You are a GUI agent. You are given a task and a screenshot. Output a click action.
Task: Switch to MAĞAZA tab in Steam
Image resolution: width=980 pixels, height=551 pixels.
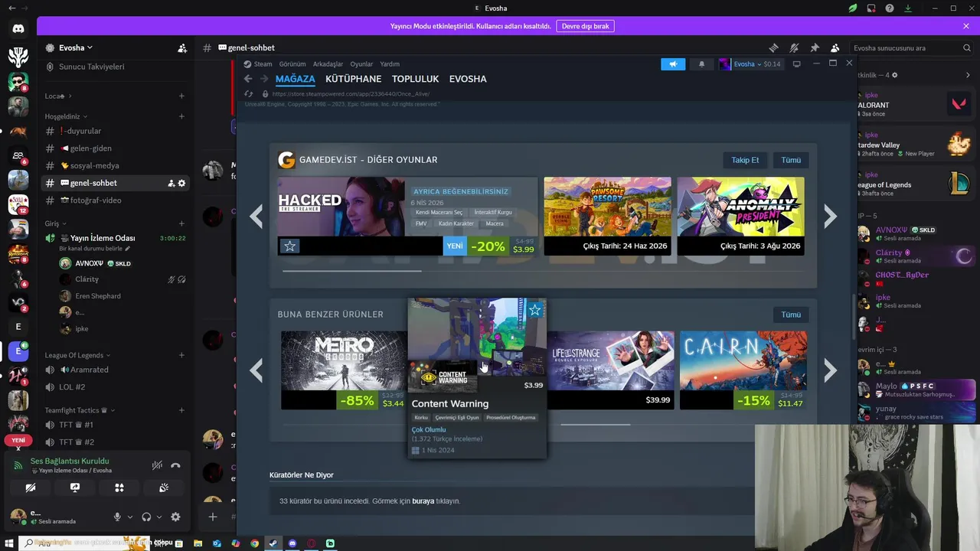(x=296, y=79)
